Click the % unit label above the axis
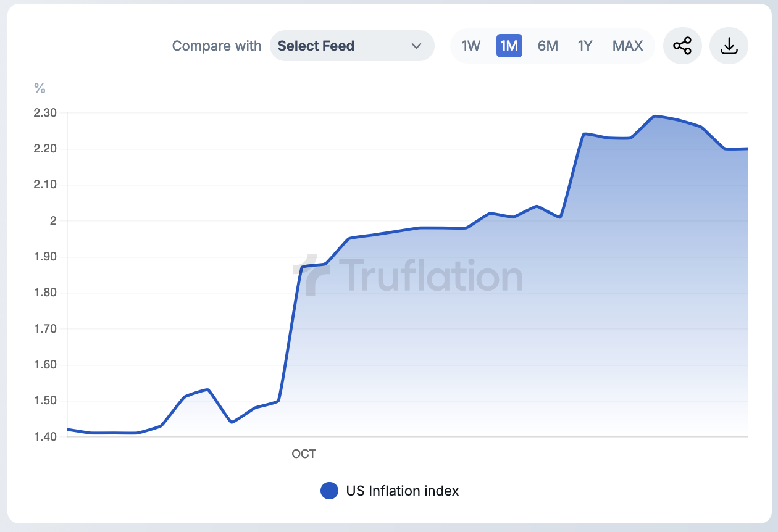 pyautogui.click(x=40, y=89)
